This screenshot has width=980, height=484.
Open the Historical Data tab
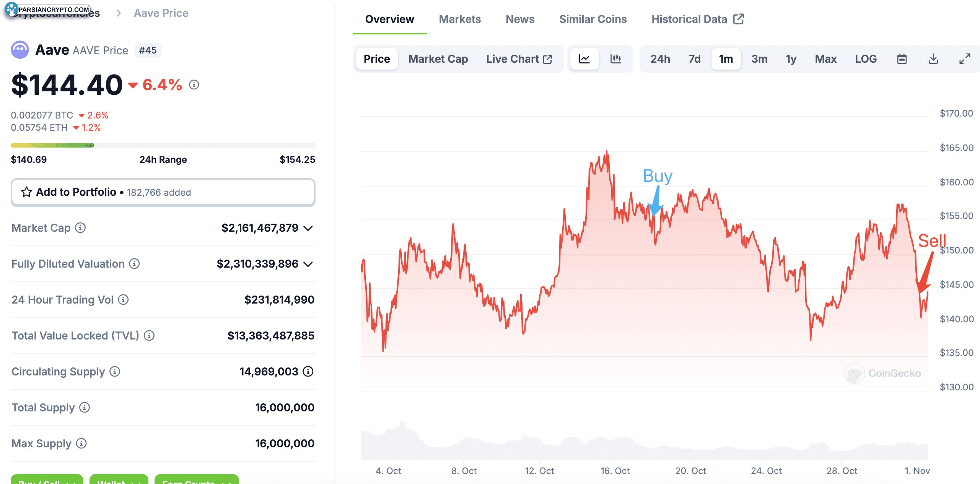pyautogui.click(x=697, y=19)
